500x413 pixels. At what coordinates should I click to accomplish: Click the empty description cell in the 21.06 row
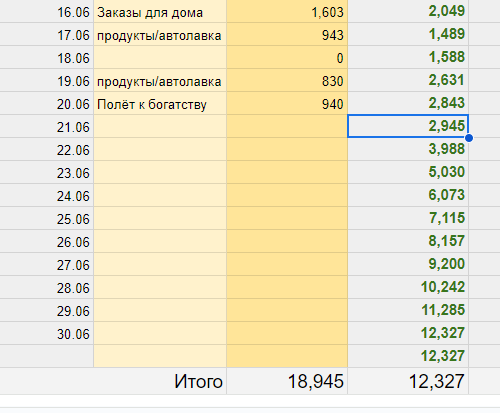pos(160,126)
